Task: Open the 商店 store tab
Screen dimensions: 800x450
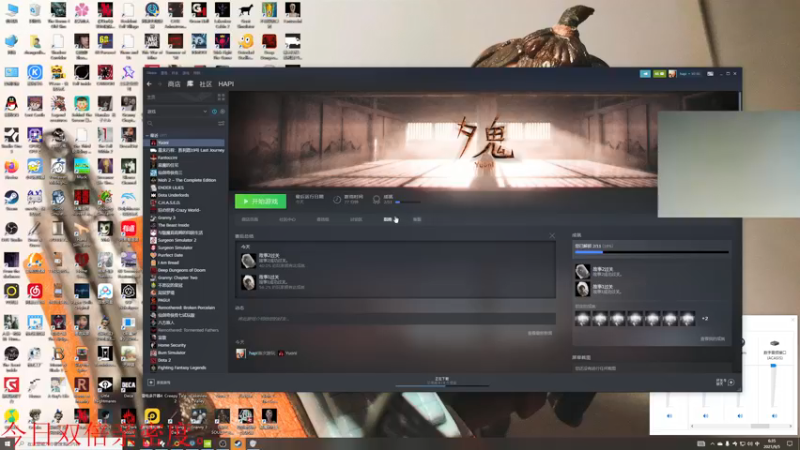Action: tap(174, 84)
